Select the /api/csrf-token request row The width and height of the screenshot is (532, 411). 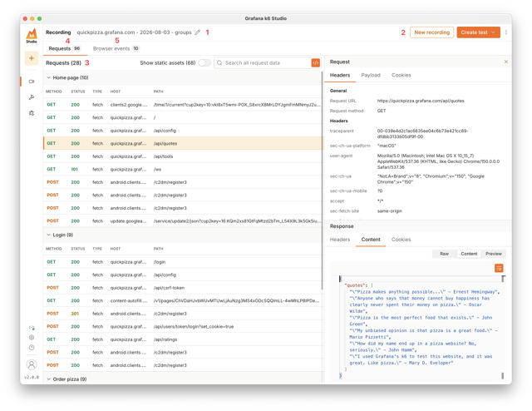point(183,288)
